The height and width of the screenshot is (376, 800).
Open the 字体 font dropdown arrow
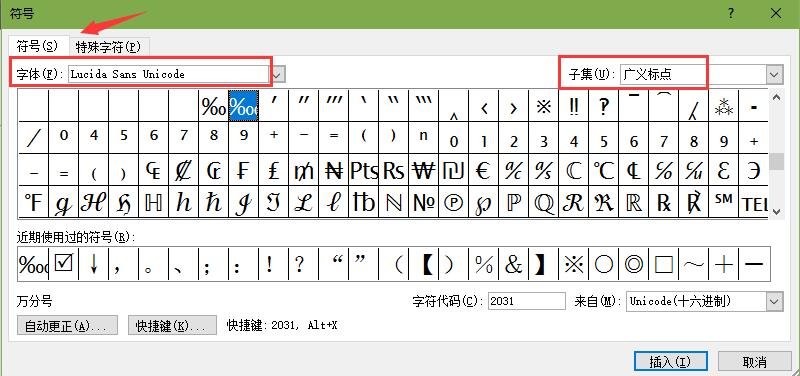[x=277, y=74]
